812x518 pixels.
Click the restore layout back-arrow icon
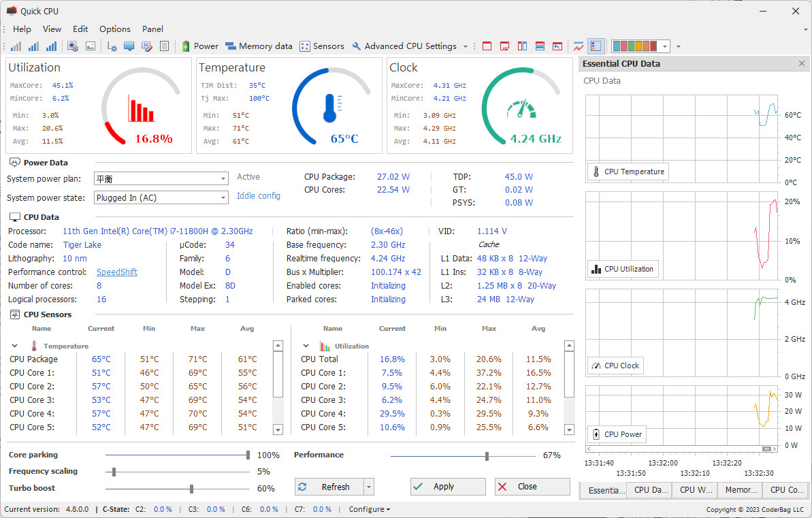point(557,46)
